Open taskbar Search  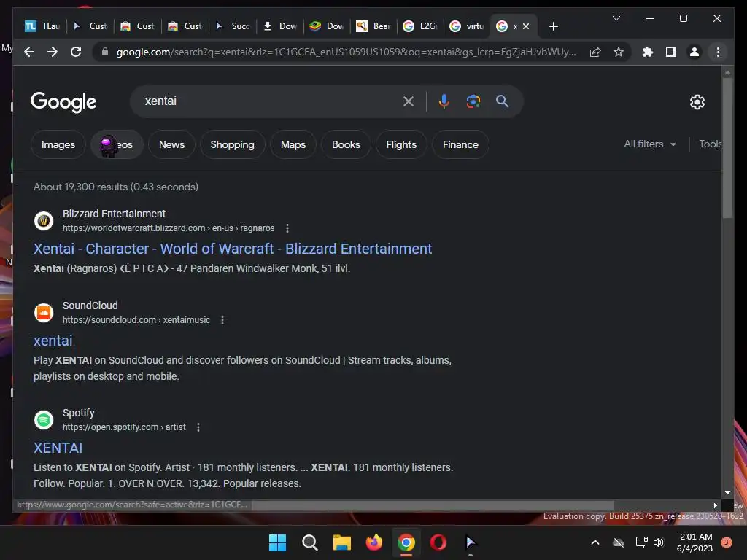309,542
